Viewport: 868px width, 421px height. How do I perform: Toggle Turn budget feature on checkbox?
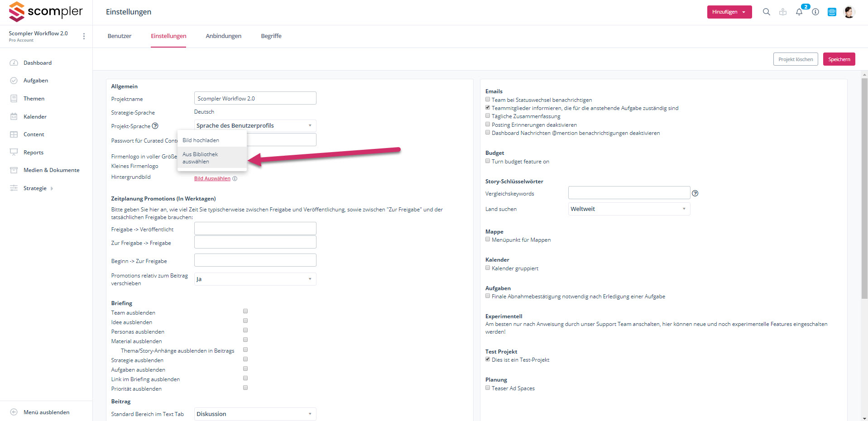coord(488,161)
